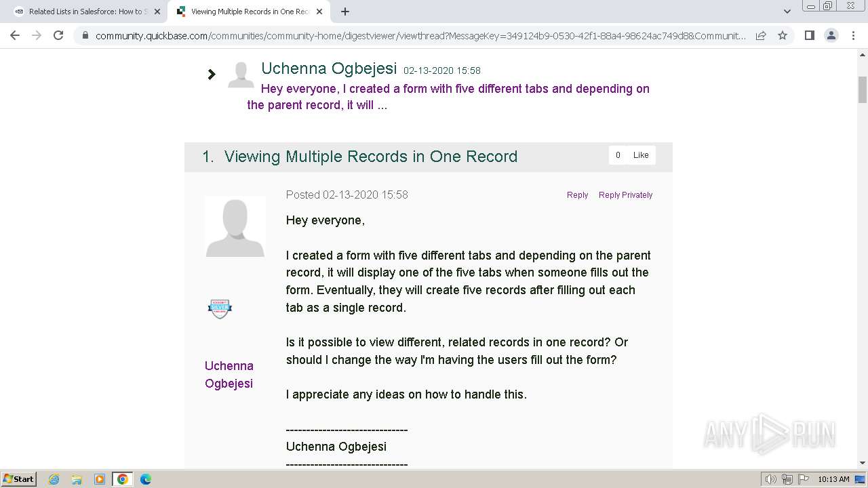Open the purple message preview link
868x488 pixels.
click(448, 97)
